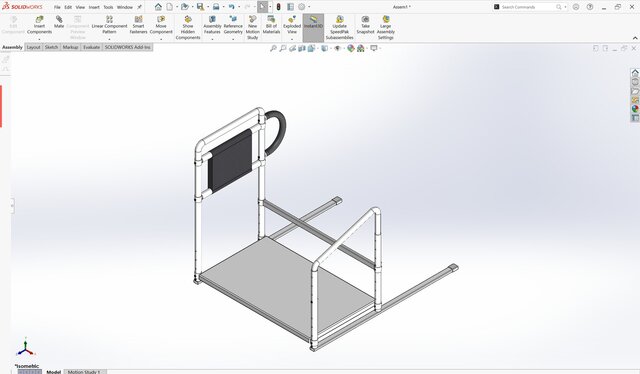
Task: Expand Insert Components dropdown arrow
Action: (40, 39)
